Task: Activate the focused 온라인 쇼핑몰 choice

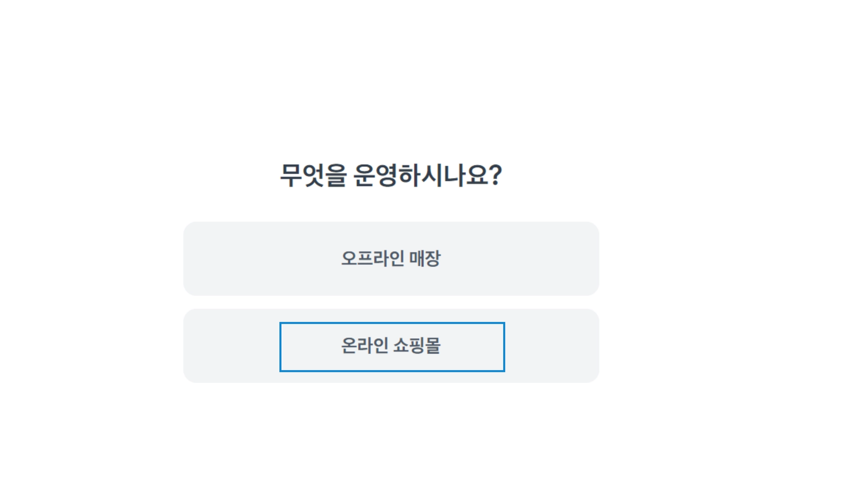Action: [x=392, y=347]
